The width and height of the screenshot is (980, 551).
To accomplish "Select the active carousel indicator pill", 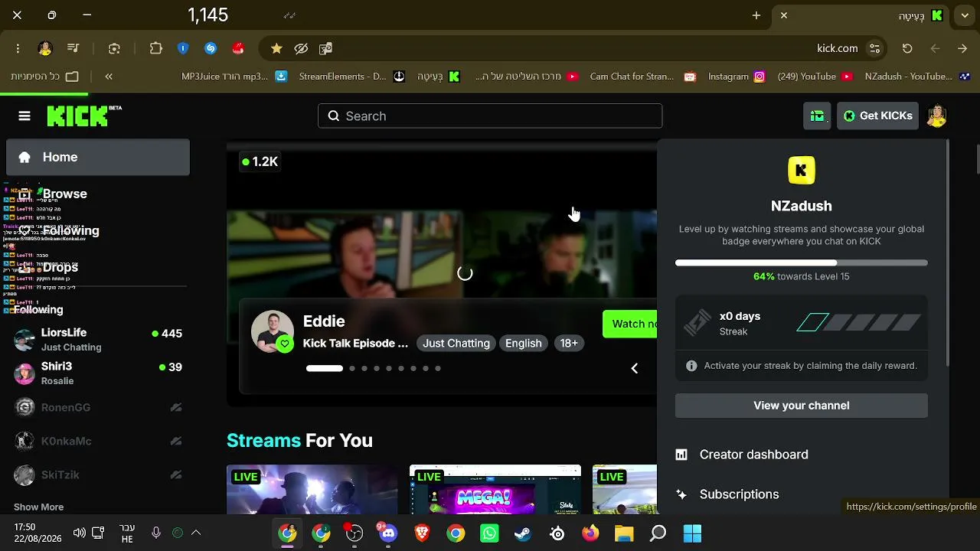I will pos(325,368).
